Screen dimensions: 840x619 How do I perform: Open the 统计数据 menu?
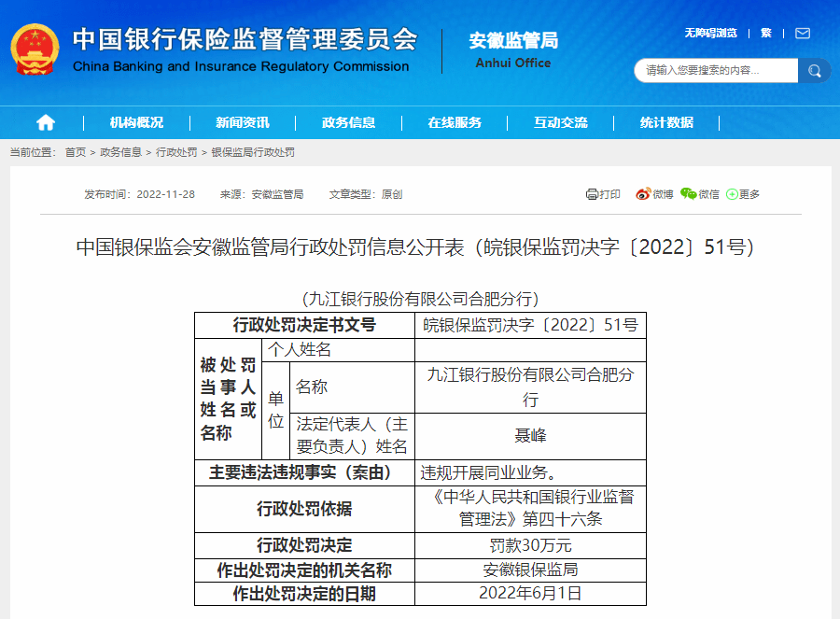pos(666,122)
